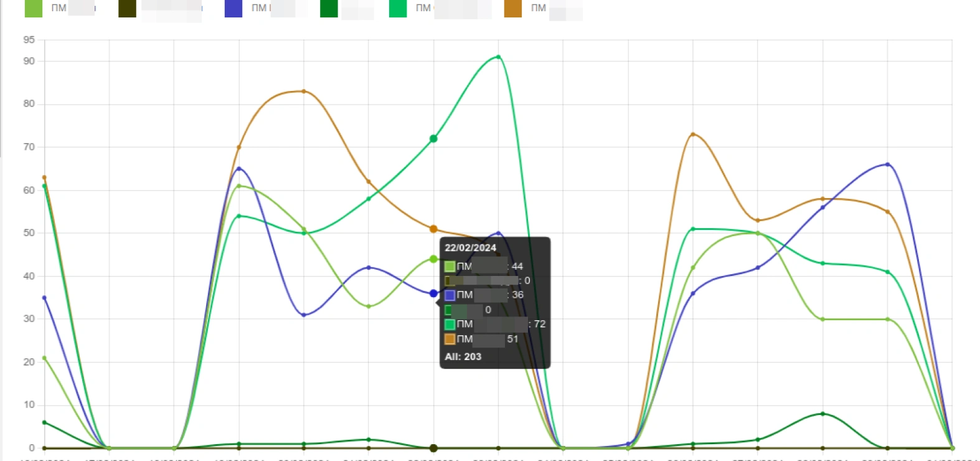Select blue dip point near 31
Viewport: 980px width, 461px height.
304,315
